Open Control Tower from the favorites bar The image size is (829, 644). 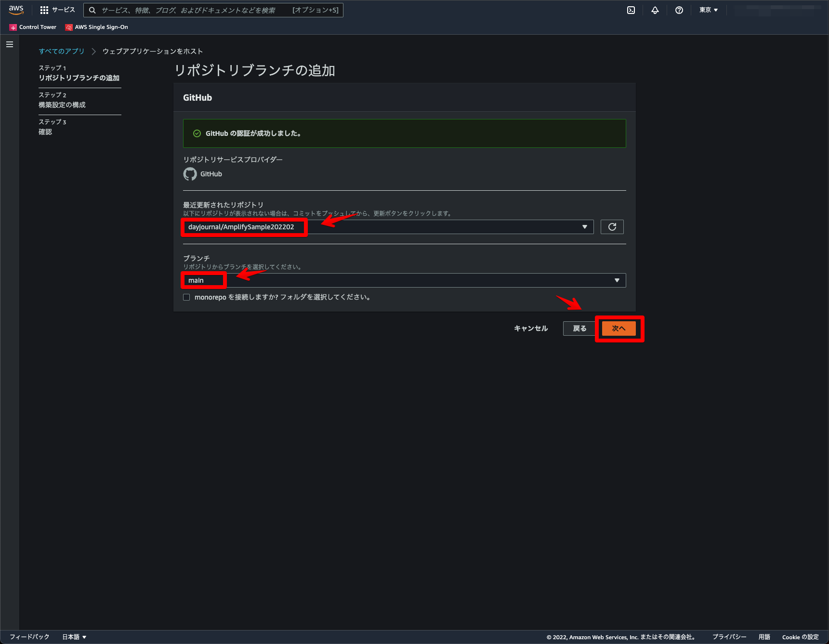(32, 27)
